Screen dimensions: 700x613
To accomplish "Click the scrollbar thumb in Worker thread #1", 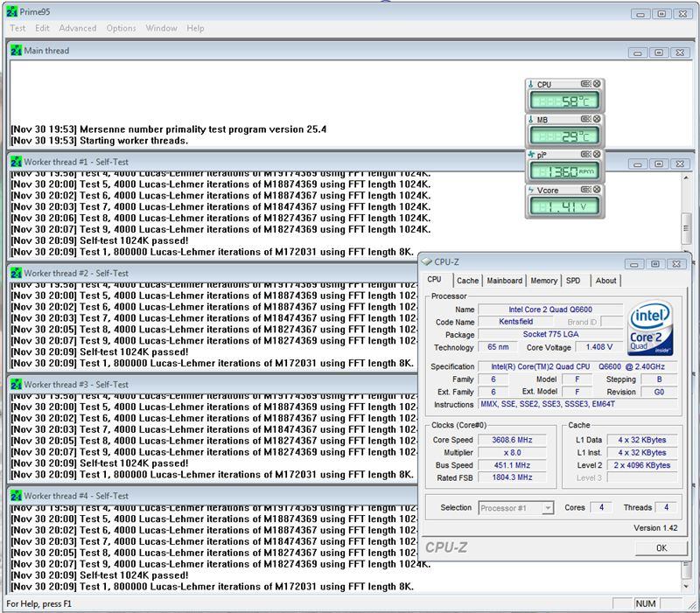I will point(686,228).
